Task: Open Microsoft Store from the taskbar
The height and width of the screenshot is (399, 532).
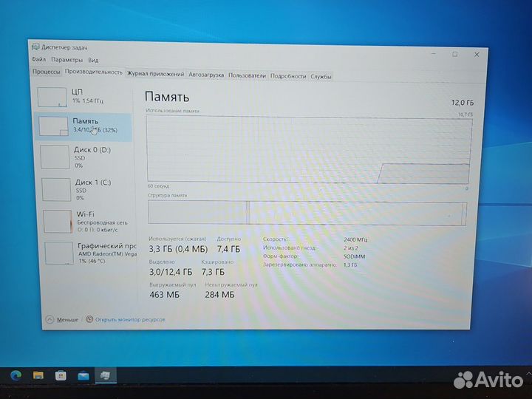Action: [x=61, y=375]
